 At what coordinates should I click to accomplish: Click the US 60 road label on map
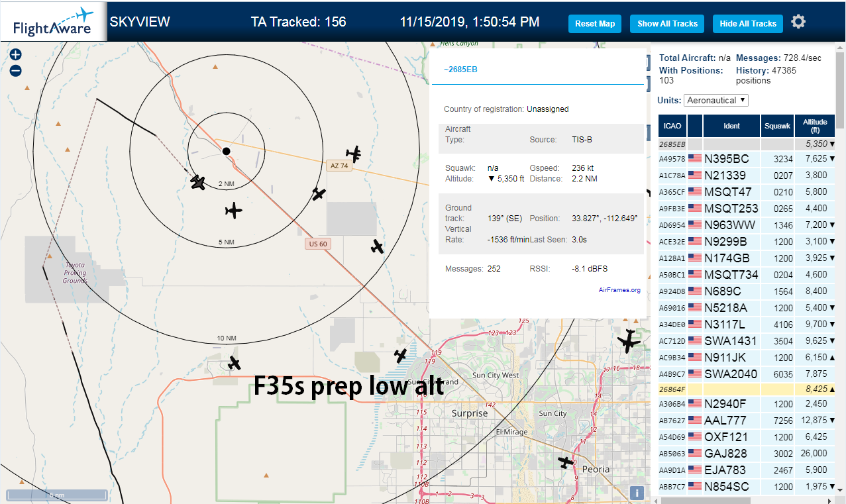click(x=319, y=244)
